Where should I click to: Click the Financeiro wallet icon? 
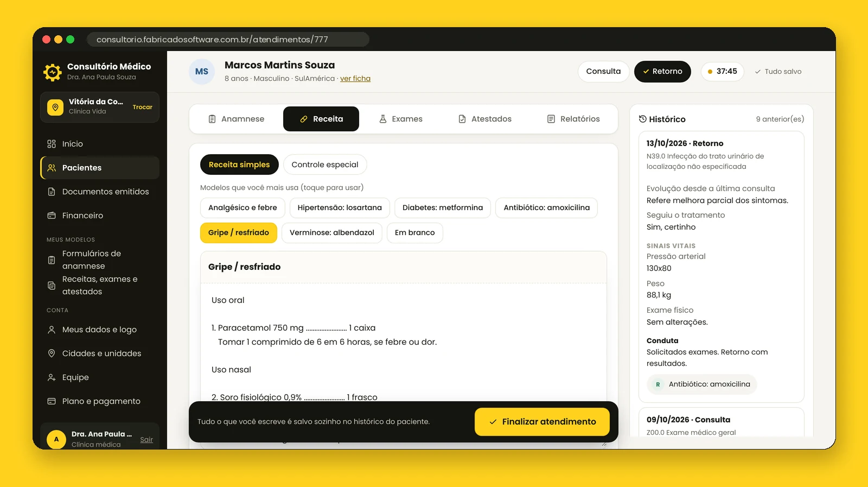tap(52, 216)
